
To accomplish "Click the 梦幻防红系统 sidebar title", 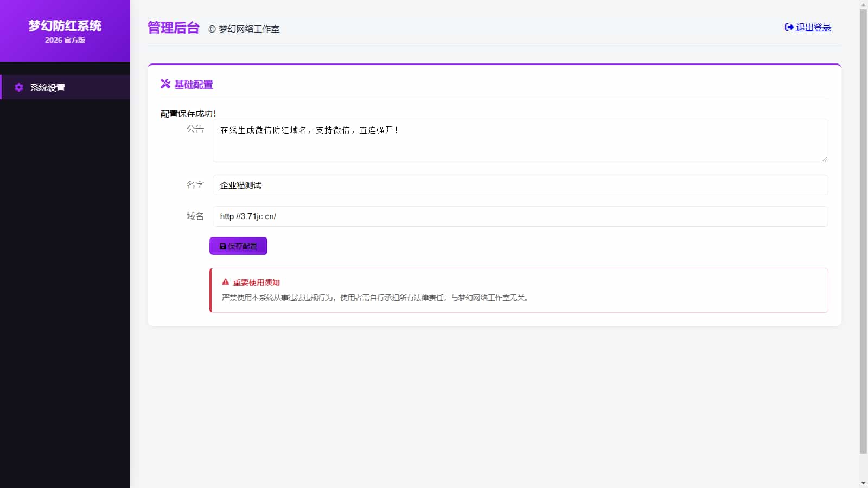I will point(65,25).
